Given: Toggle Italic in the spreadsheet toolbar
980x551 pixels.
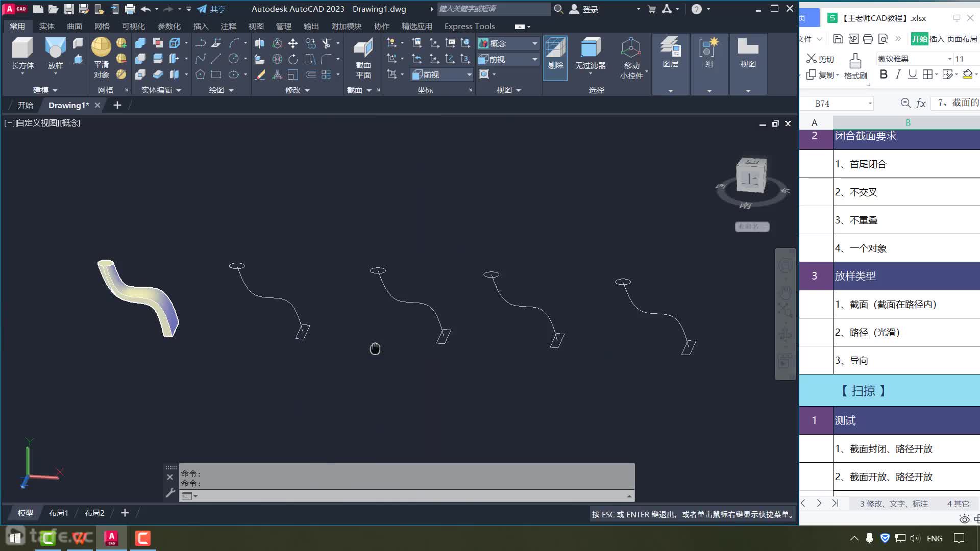Looking at the screenshot, I should click(x=898, y=74).
